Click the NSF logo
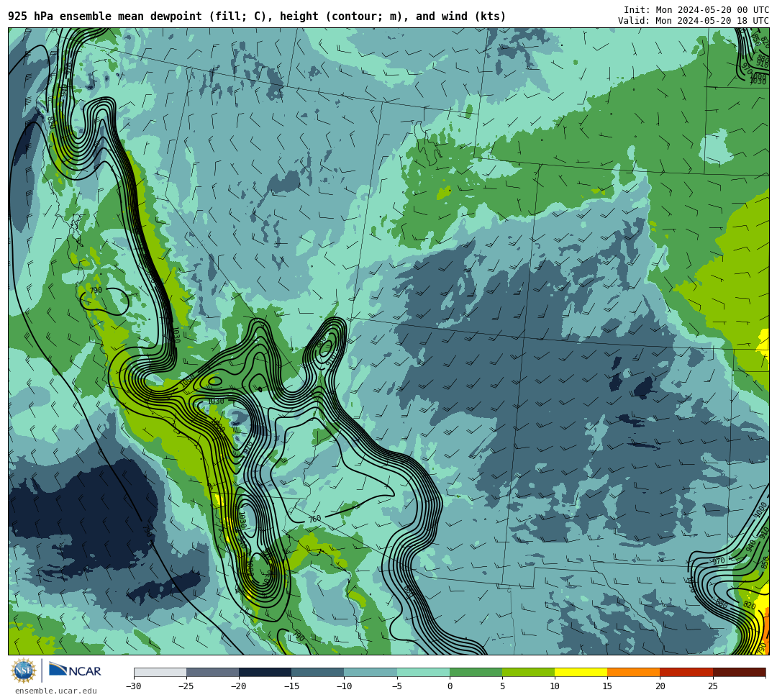Screen dimensions: 777x700 (24, 671)
